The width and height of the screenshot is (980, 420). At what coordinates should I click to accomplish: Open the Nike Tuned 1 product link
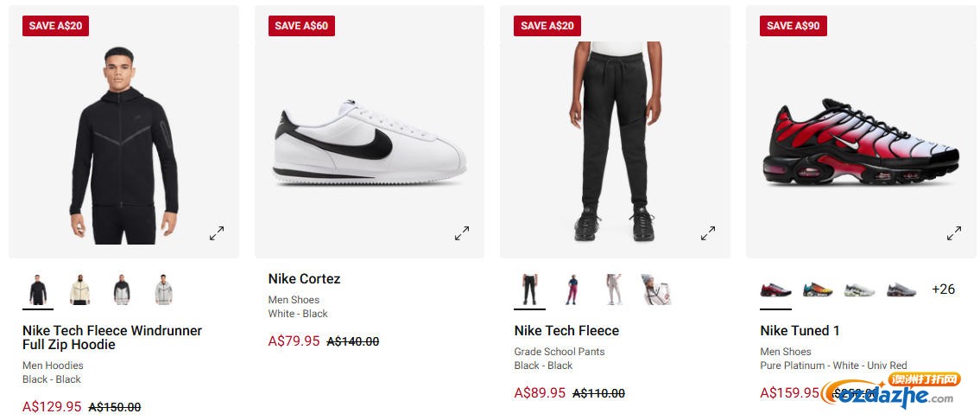click(x=800, y=330)
